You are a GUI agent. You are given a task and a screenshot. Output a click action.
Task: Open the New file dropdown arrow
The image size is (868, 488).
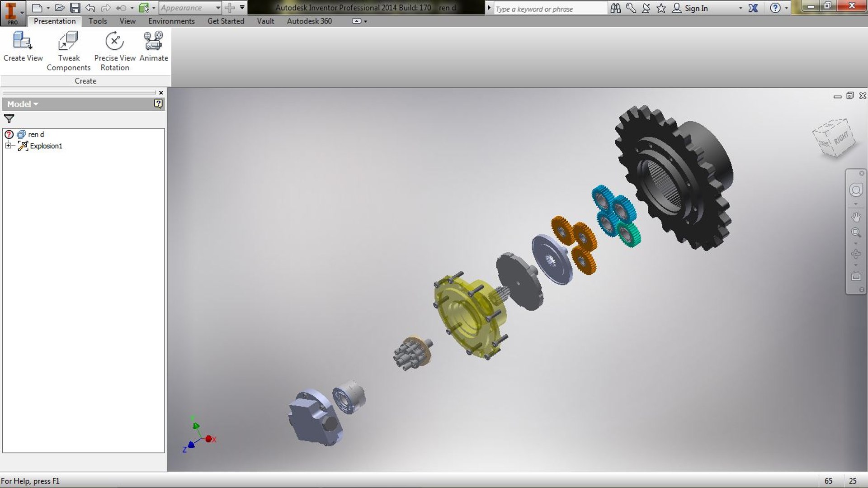tap(48, 8)
